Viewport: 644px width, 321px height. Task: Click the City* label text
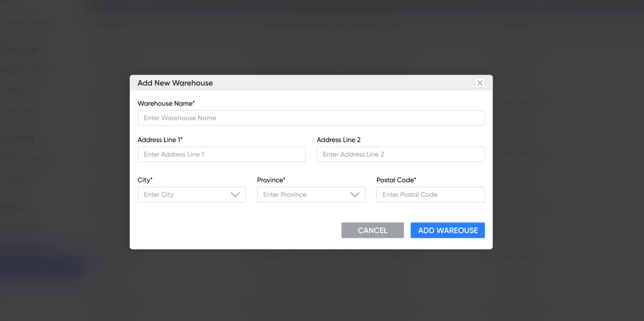(x=145, y=180)
